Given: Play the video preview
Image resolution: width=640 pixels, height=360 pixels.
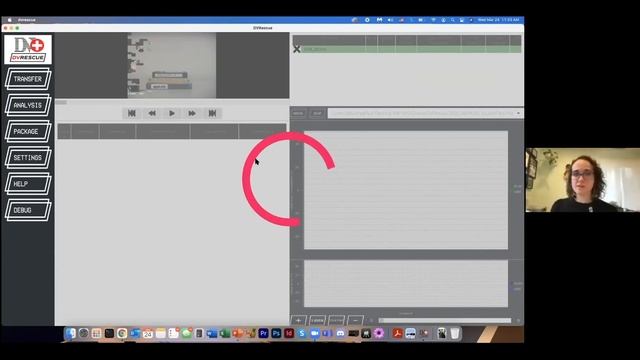Looking at the screenshot, I should [172, 113].
